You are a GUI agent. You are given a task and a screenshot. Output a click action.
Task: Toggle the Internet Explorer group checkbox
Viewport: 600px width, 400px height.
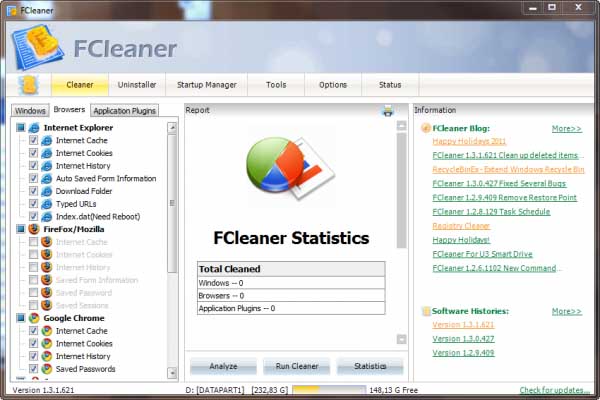pos(21,128)
